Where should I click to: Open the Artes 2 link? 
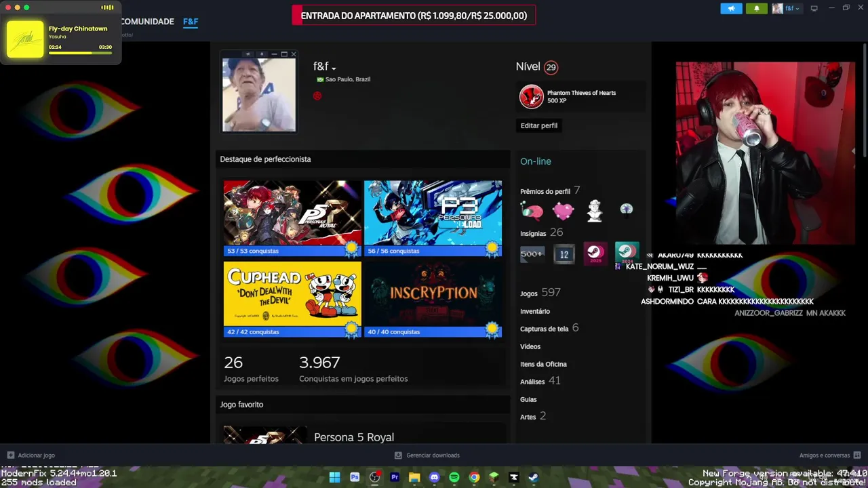533,416
